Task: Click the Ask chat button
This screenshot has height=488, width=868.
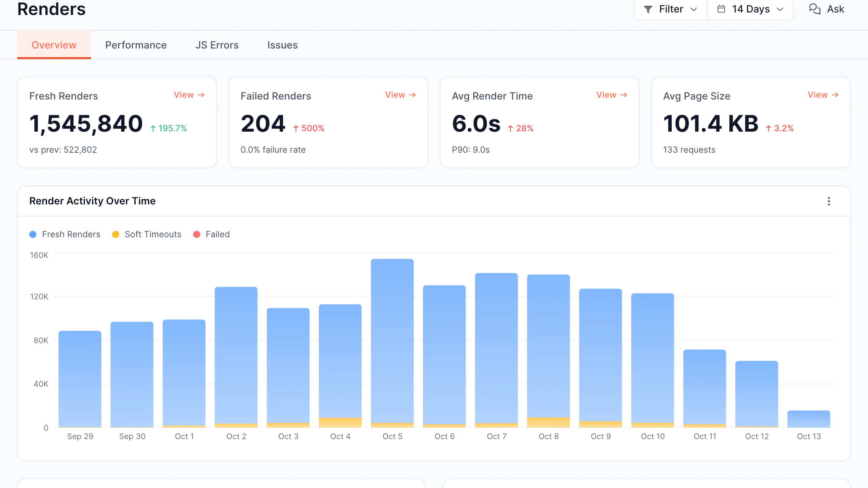Action: point(826,9)
